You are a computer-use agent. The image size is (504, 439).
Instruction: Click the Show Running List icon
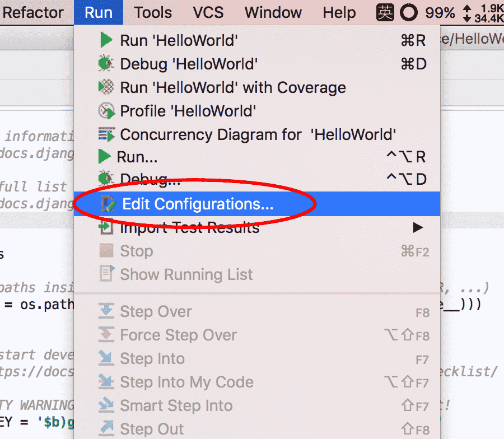coord(107,274)
